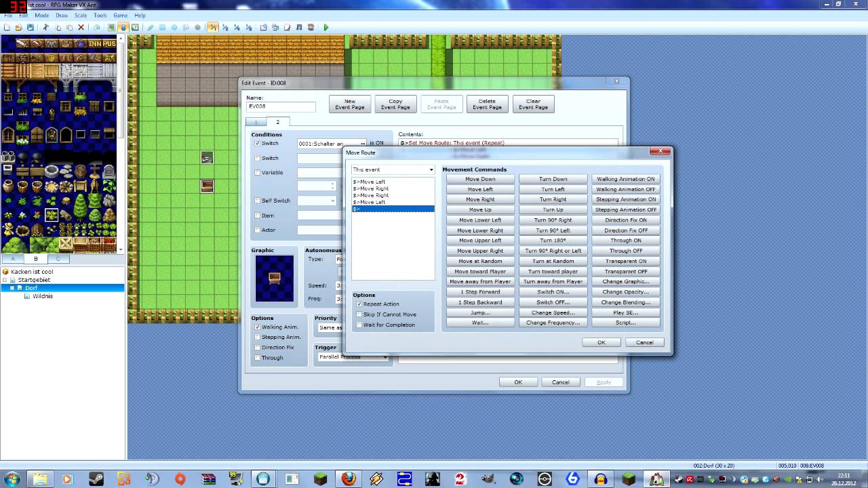
Task: Create a new project from the toolbar
Action: point(7,27)
